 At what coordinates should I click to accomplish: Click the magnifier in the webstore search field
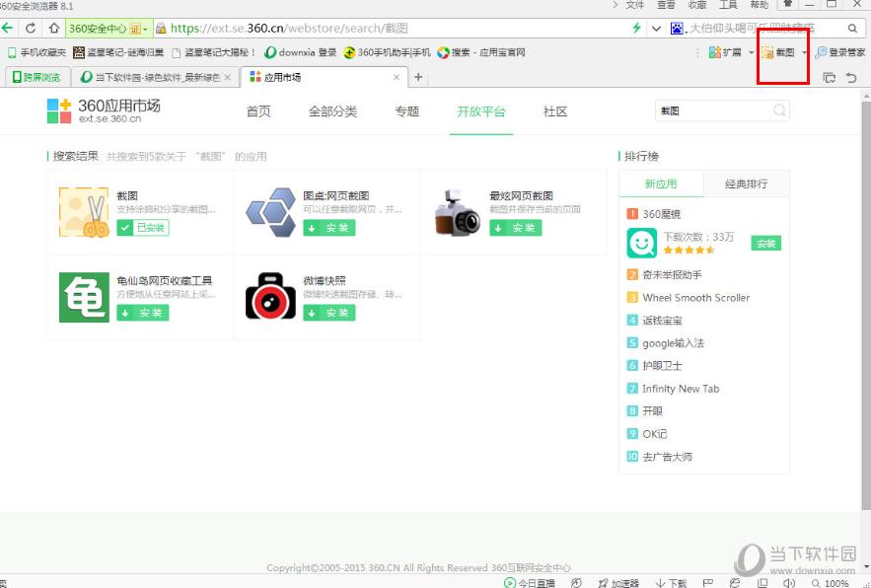[x=779, y=110]
